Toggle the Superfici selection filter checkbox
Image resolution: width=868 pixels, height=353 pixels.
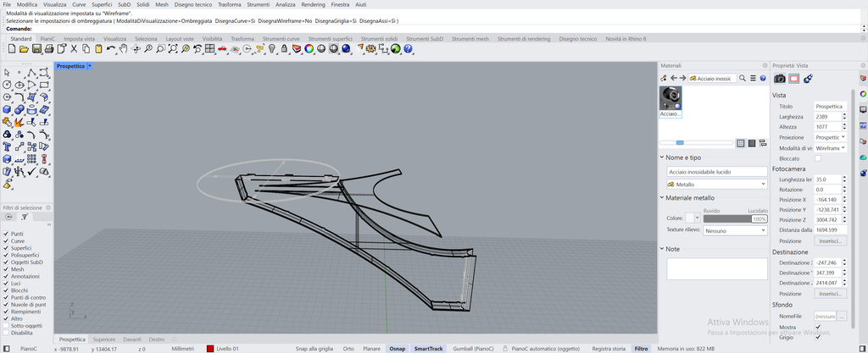coord(6,249)
